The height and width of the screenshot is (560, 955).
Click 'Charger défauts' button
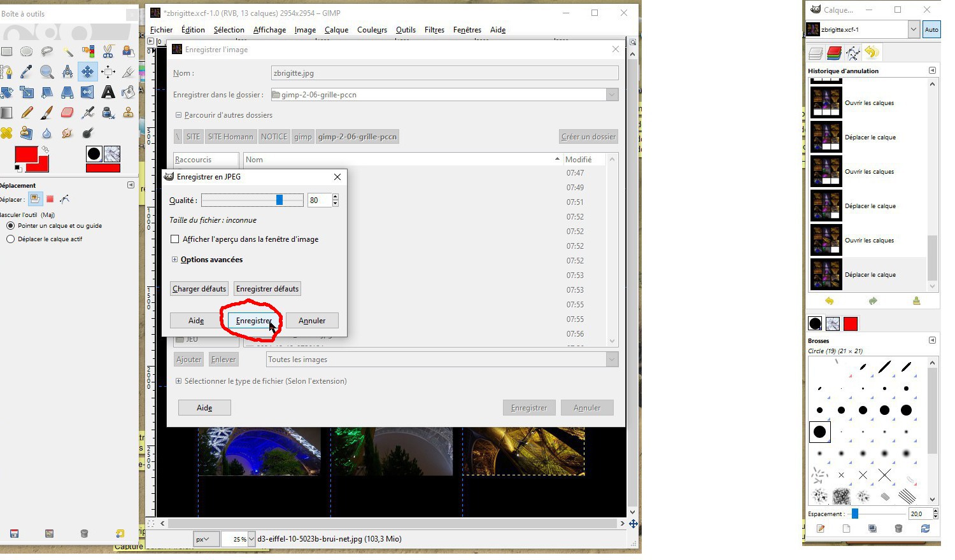point(199,289)
